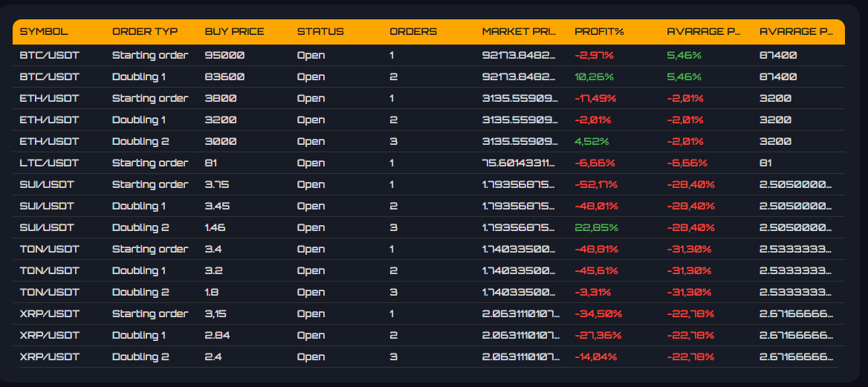Select the profit value -34,50%
The height and width of the screenshot is (387, 868).
point(598,314)
